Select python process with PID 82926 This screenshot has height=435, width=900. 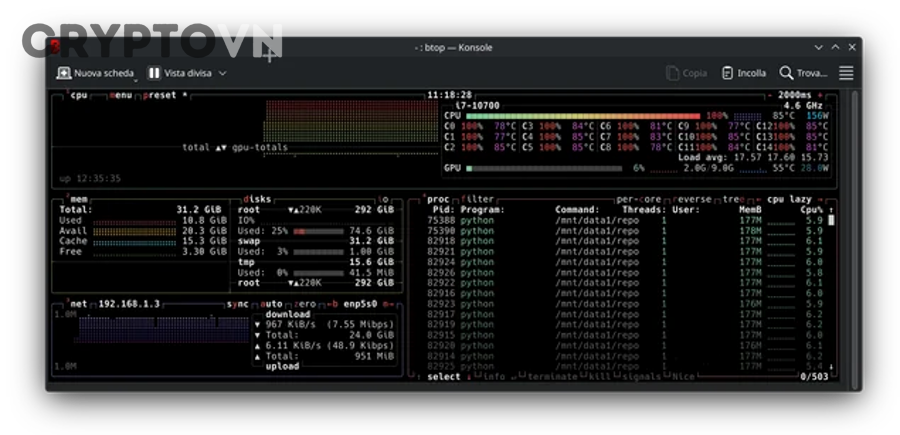click(x=624, y=273)
